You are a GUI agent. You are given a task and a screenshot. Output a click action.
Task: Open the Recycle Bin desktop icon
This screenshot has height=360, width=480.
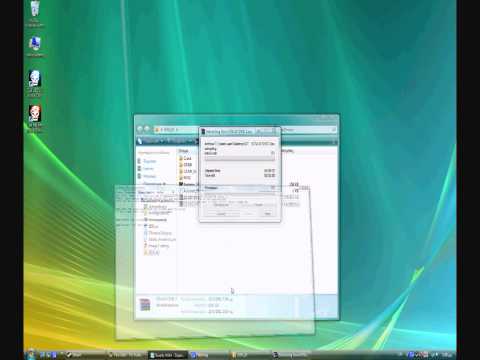(35, 13)
